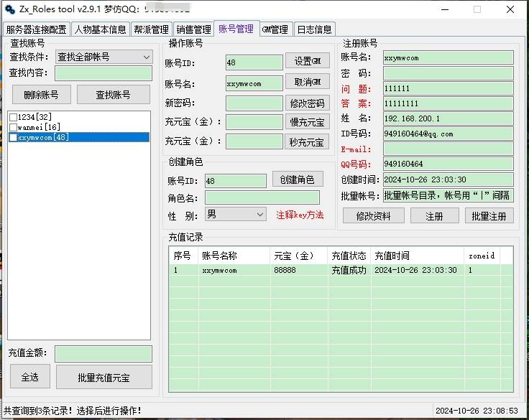Open the 人物基本信息 tab
The width and height of the screenshot is (529, 420).
pos(100,29)
